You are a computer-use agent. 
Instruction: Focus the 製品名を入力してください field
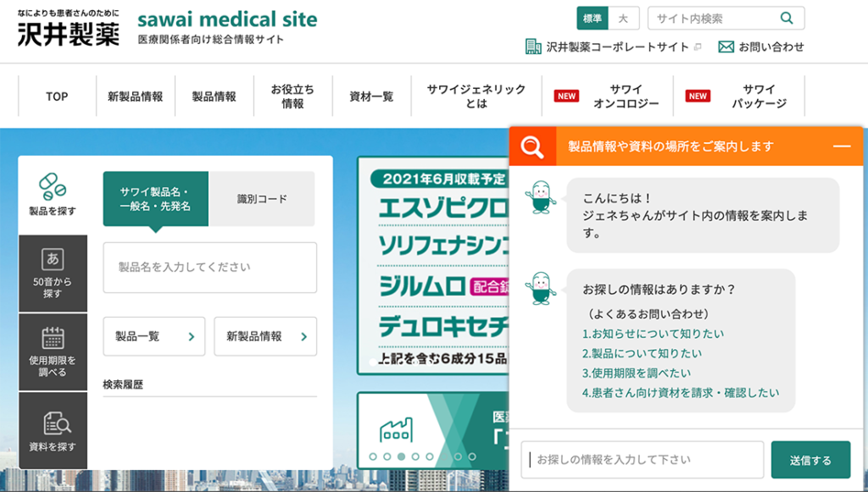(210, 268)
